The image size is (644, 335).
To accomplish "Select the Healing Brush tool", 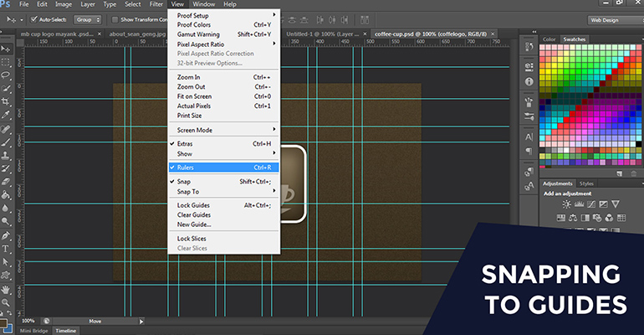I will pos(5,129).
